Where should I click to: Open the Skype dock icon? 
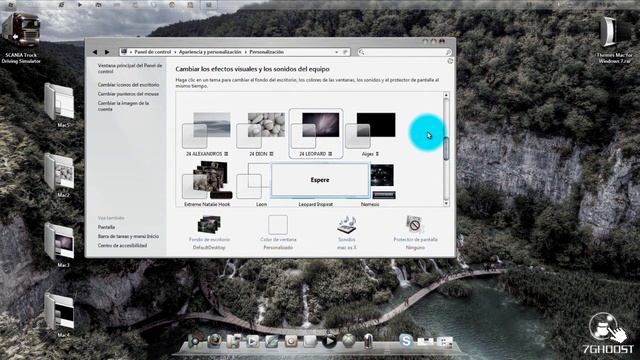click(406, 340)
